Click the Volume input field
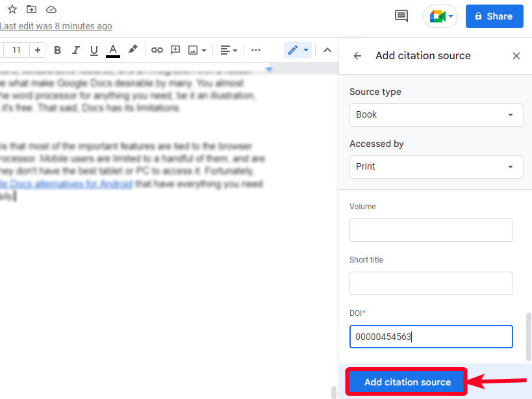 [x=431, y=230]
